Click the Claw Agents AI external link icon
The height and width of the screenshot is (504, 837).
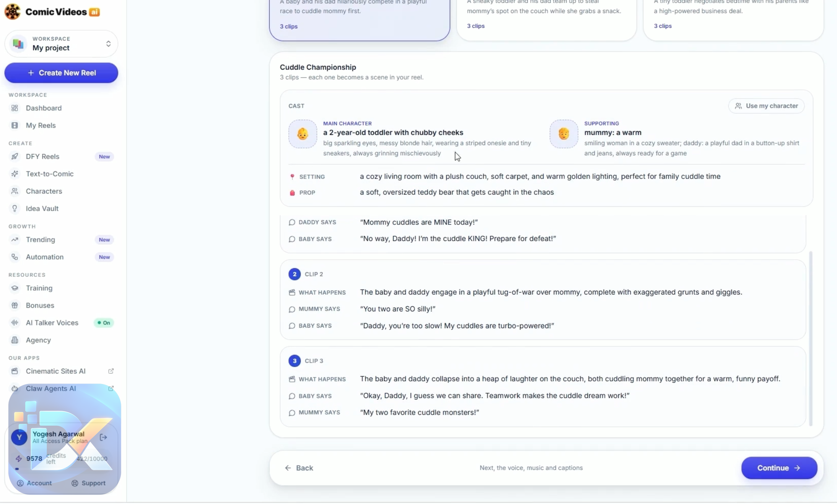pos(111,388)
